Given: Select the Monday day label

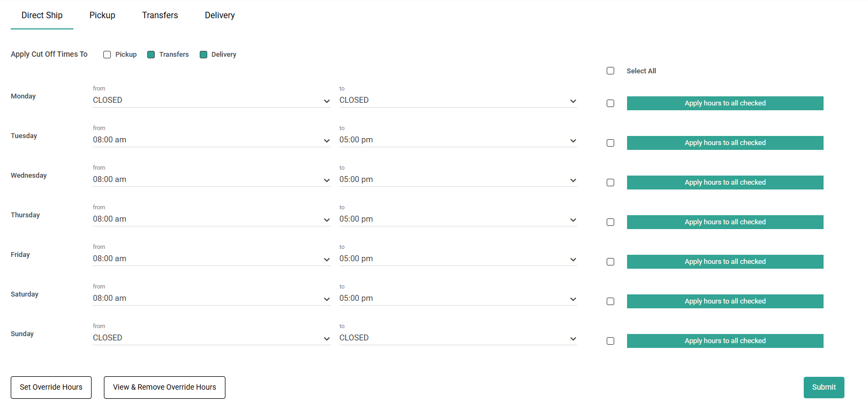Looking at the screenshot, I should [x=23, y=96].
